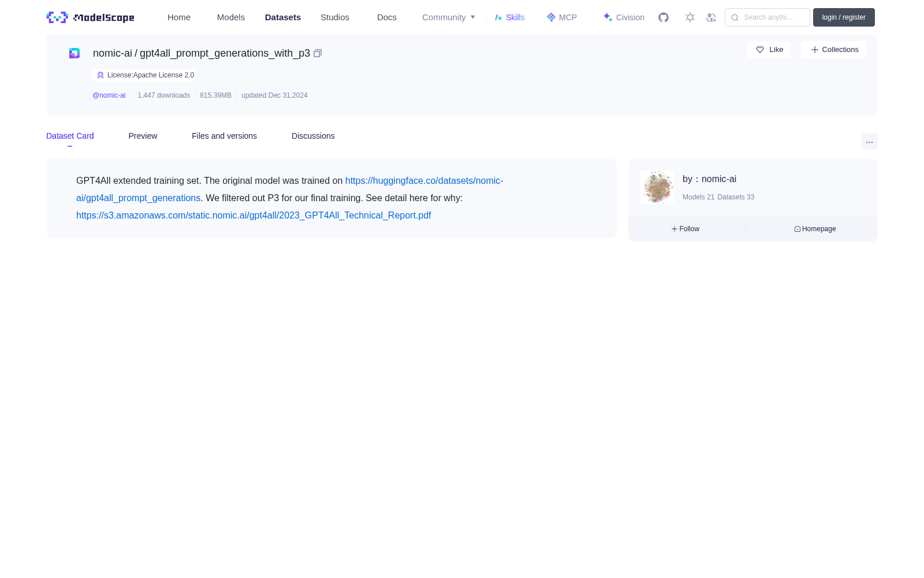This screenshot has width=924, height=578.
Task: Open the GitHub icon link
Action: point(664,17)
